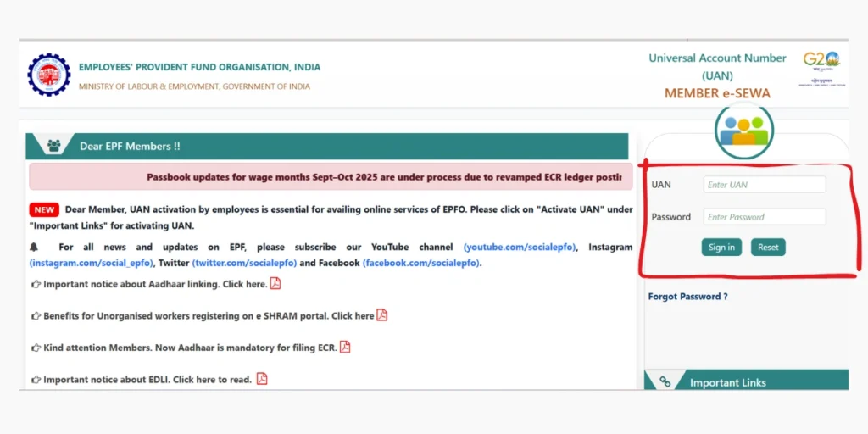868x434 pixels.
Task: Focus the Enter UAN input field
Action: point(764,185)
